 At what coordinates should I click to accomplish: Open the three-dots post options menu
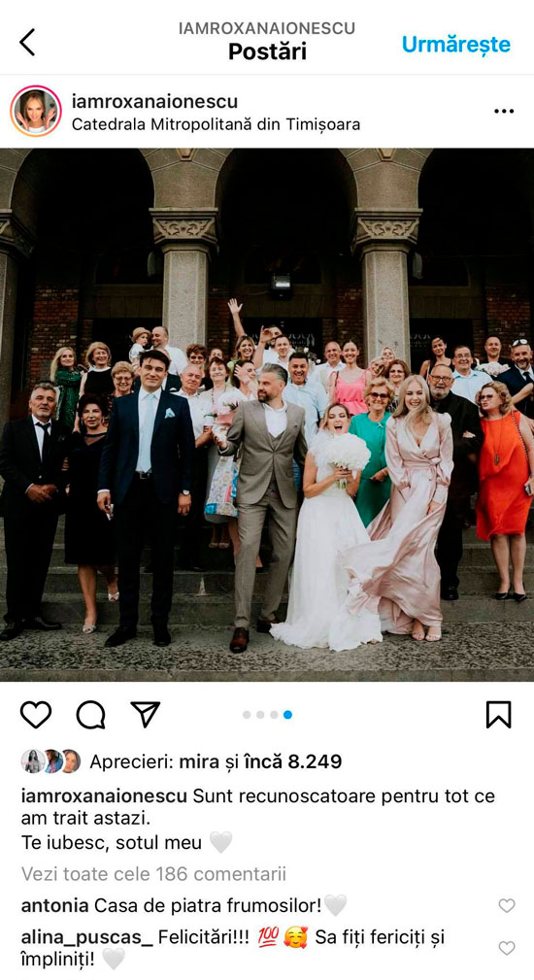point(503,112)
